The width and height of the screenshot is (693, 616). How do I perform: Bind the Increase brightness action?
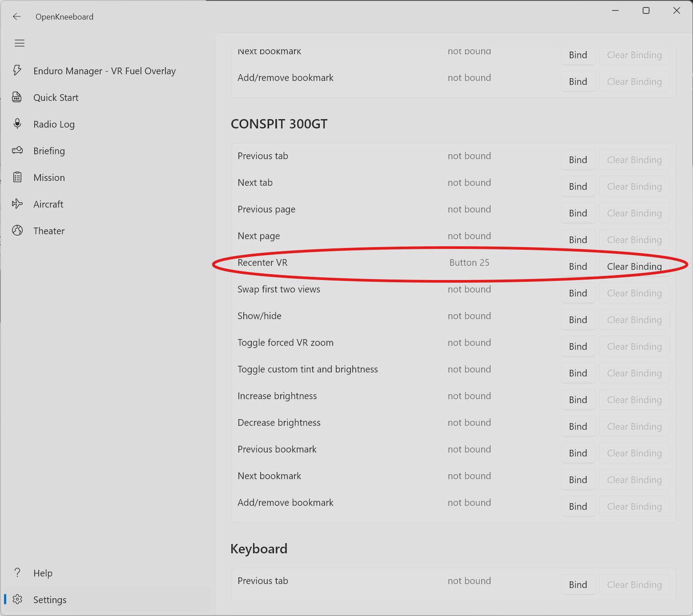tap(578, 400)
